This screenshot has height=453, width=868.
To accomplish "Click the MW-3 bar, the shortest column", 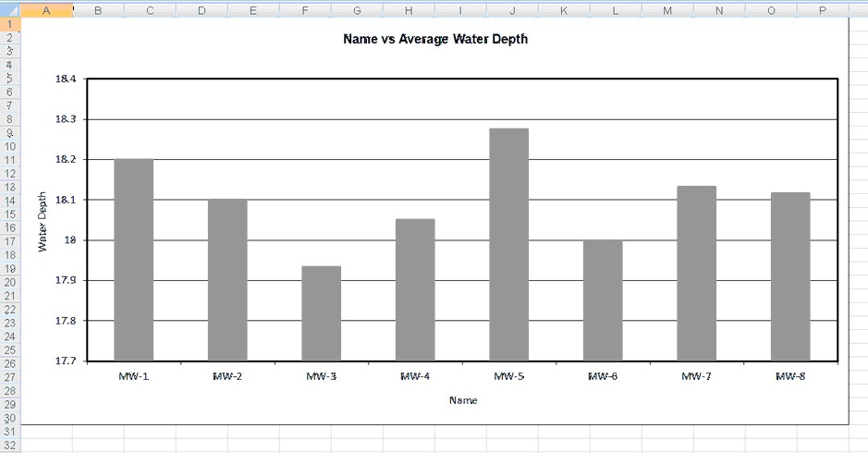I will pos(321,313).
